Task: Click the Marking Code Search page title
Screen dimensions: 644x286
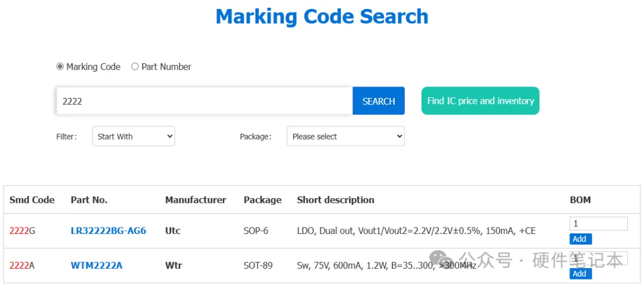Action: [322, 17]
